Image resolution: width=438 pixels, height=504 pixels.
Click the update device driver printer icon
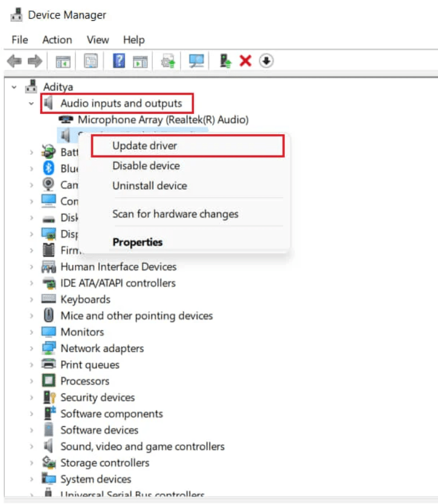click(x=168, y=61)
